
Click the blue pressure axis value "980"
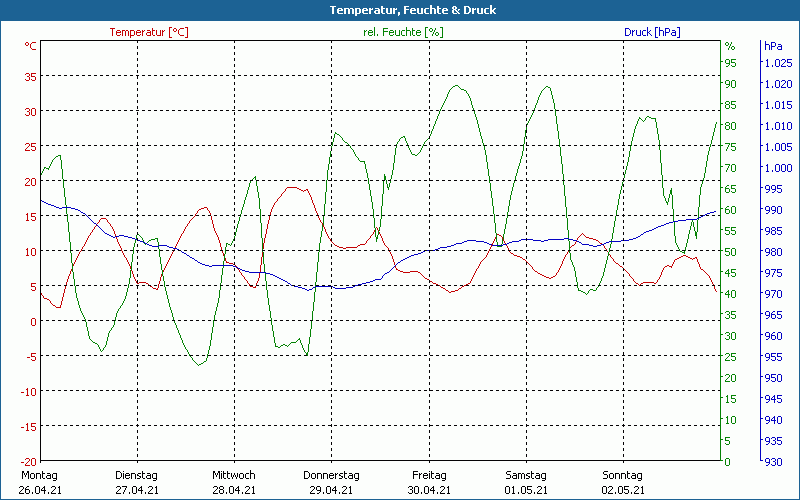(773, 252)
